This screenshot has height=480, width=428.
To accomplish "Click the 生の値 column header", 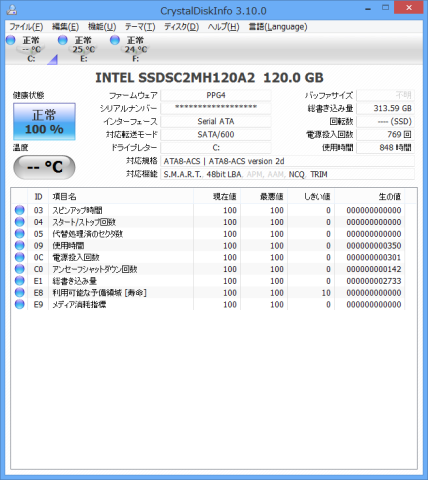I will 370,197.
